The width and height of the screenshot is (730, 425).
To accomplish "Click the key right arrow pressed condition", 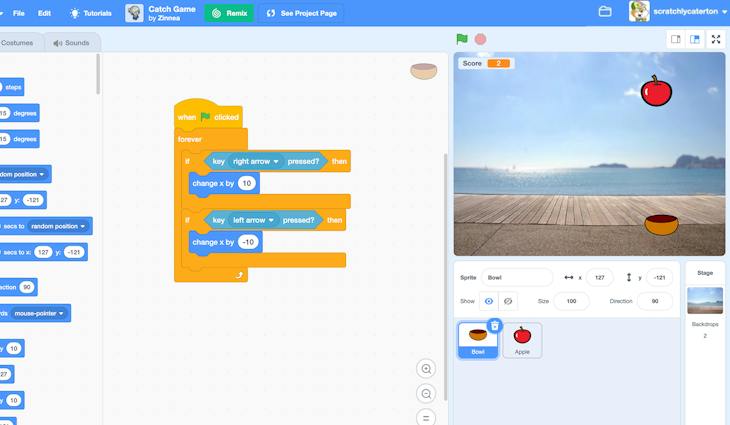I will [266, 162].
